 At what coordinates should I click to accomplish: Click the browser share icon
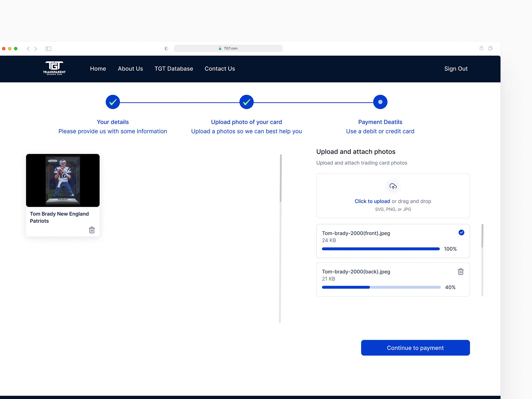point(481,48)
